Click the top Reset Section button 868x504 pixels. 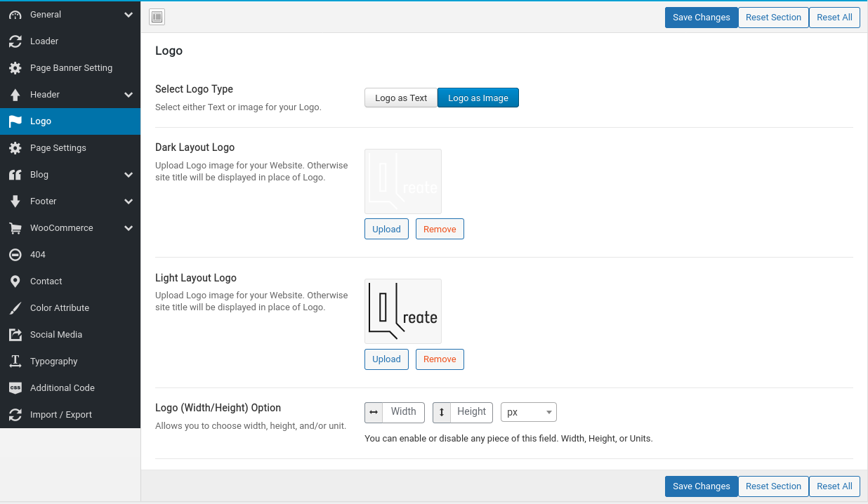(x=773, y=18)
